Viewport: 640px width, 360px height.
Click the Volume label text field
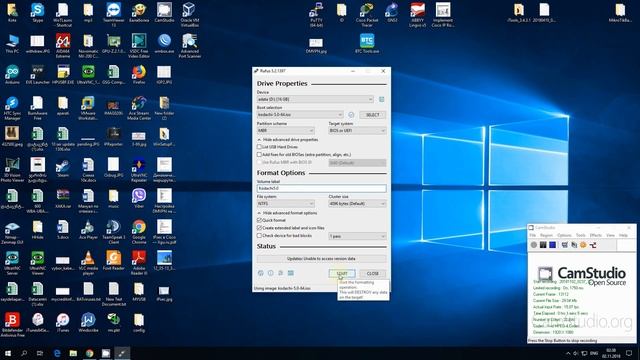click(322, 188)
